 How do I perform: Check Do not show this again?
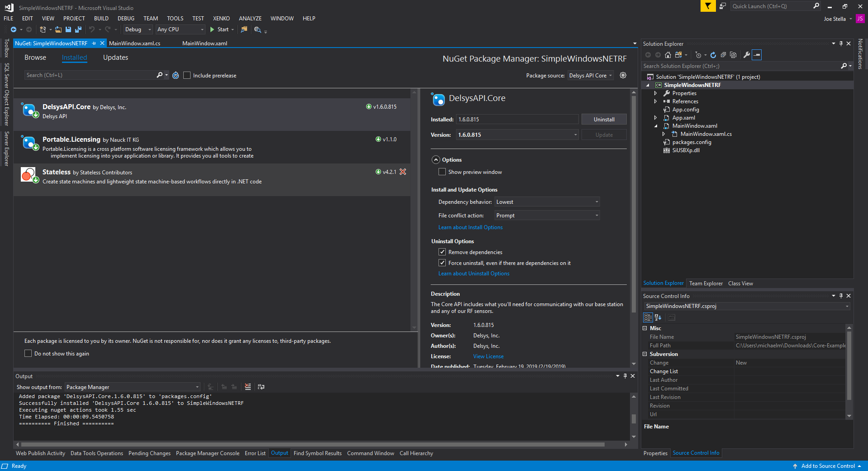[x=28, y=353]
